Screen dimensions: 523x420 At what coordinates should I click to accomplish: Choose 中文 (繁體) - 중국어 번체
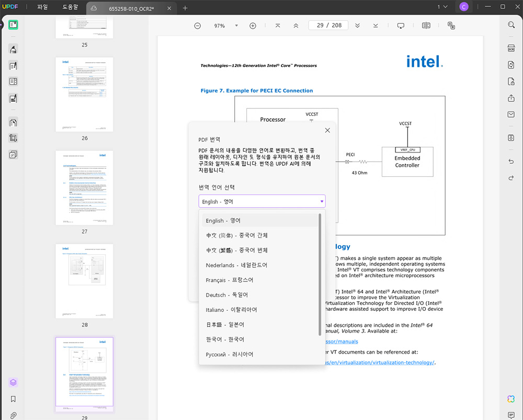pyautogui.click(x=260, y=250)
